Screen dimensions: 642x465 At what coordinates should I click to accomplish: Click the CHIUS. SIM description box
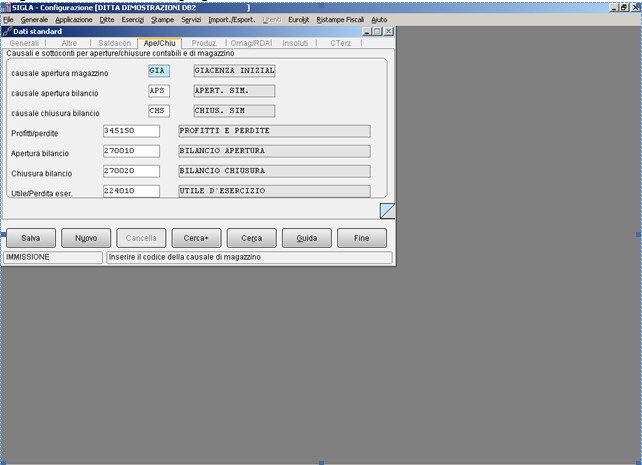coord(234,111)
